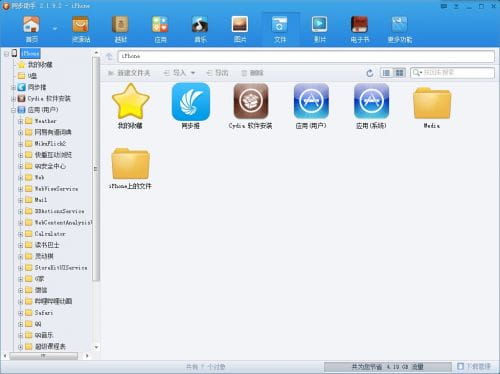Expand the Weather folder node
This screenshot has width=500, height=374.
coord(20,121)
